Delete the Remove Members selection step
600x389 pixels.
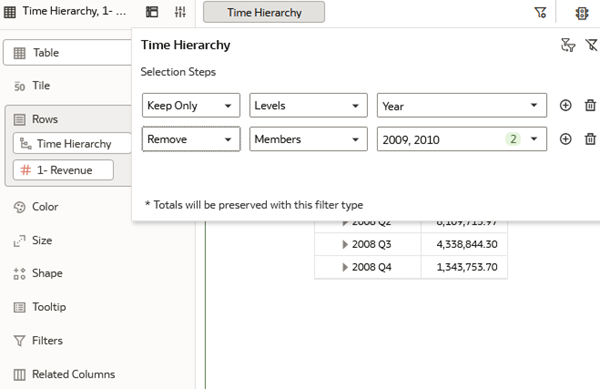[590, 139]
